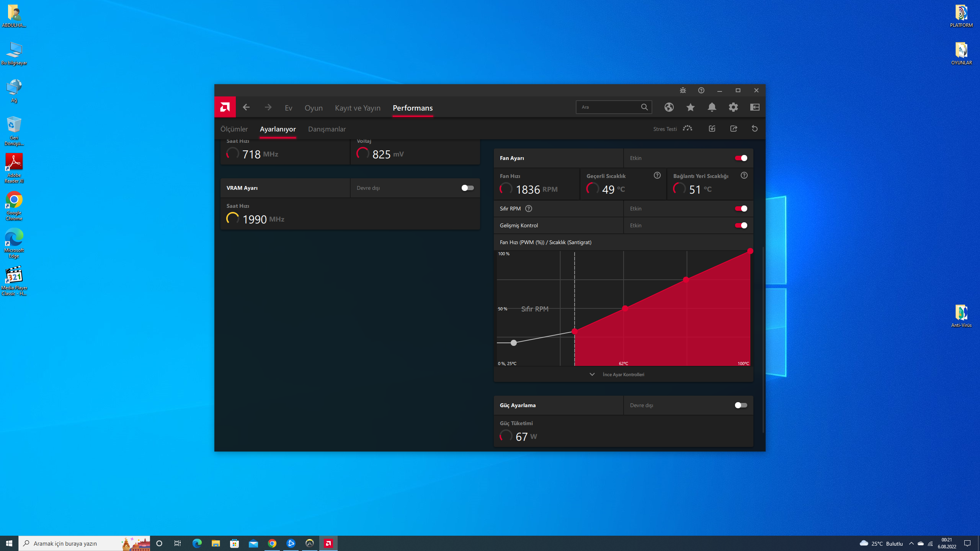Click the bug report icon
Image resolution: width=980 pixels, height=551 pixels.
pyautogui.click(x=683, y=90)
